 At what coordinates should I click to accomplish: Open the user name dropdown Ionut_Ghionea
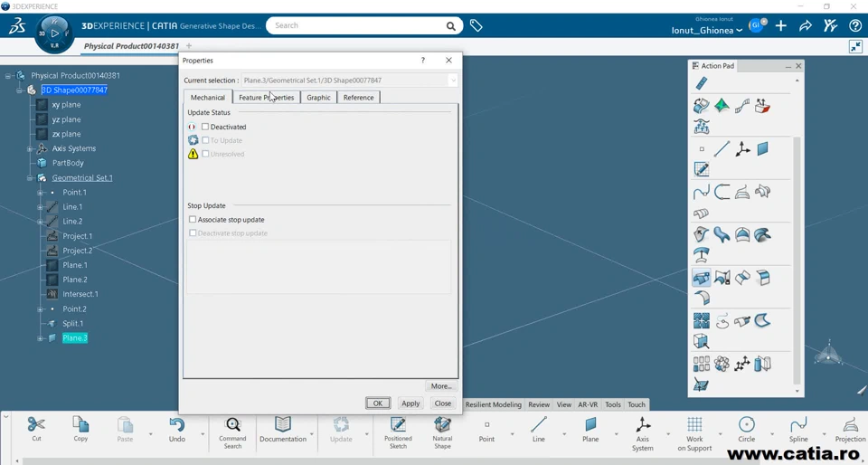(707, 31)
